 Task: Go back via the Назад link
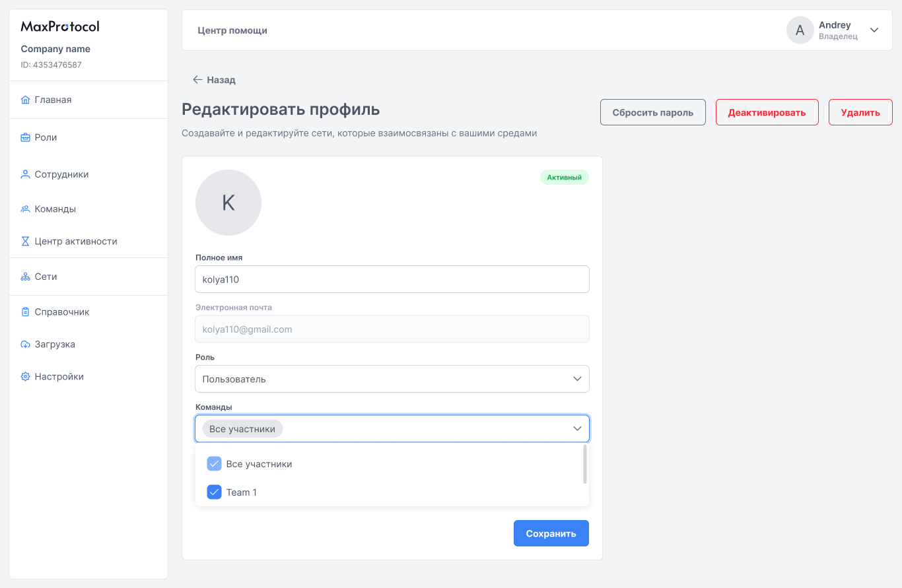click(x=214, y=80)
